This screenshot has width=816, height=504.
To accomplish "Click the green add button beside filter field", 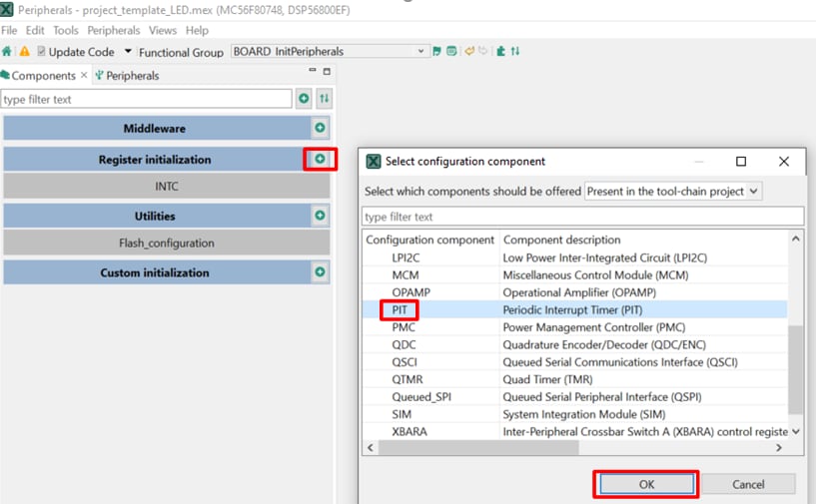I will (304, 99).
